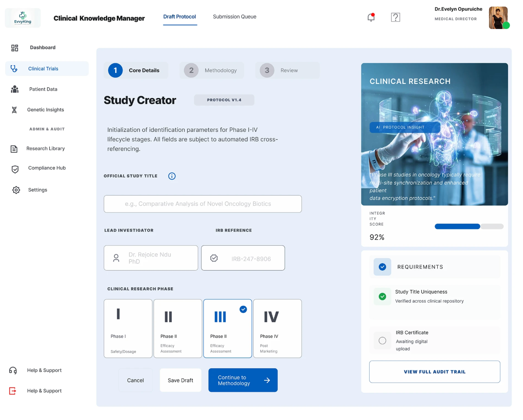The height and width of the screenshot is (420, 523).
Task: Click the Dashboard grid icon
Action: 15,48
